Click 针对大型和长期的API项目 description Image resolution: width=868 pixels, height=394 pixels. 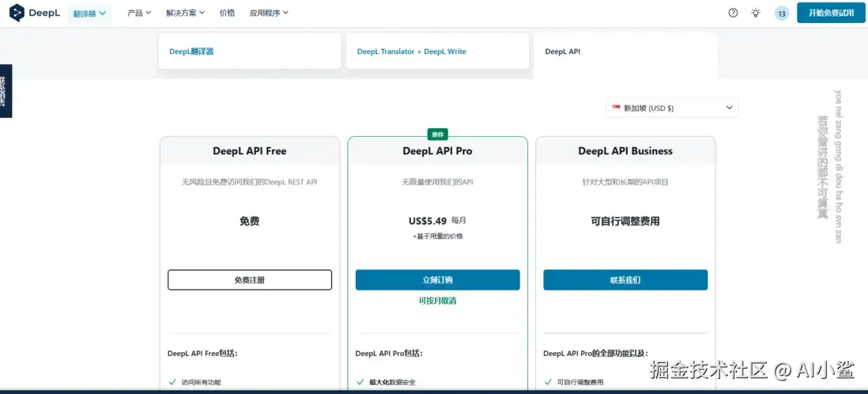[x=625, y=182]
